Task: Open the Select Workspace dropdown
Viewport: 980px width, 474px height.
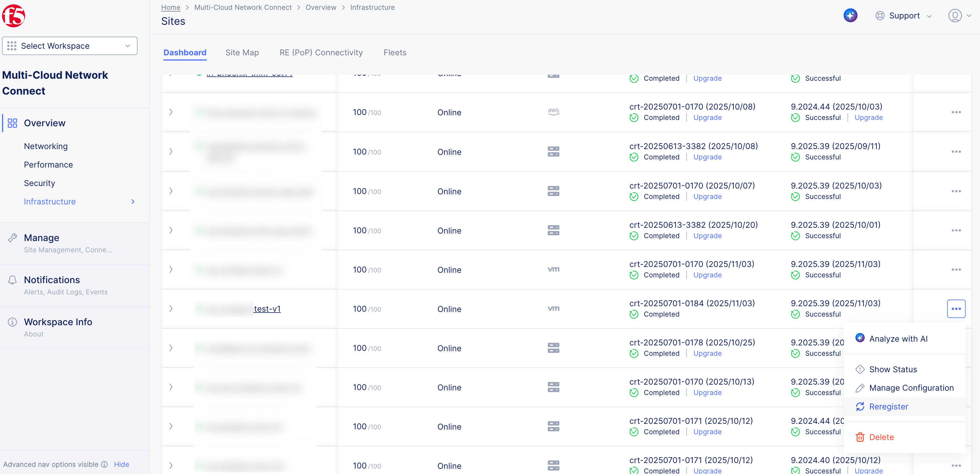Action: coord(69,46)
